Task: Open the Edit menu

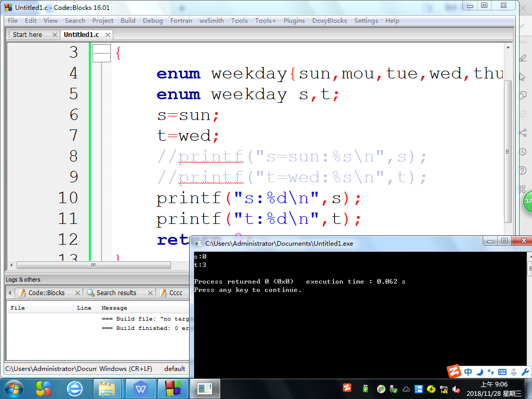Action: point(31,21)
